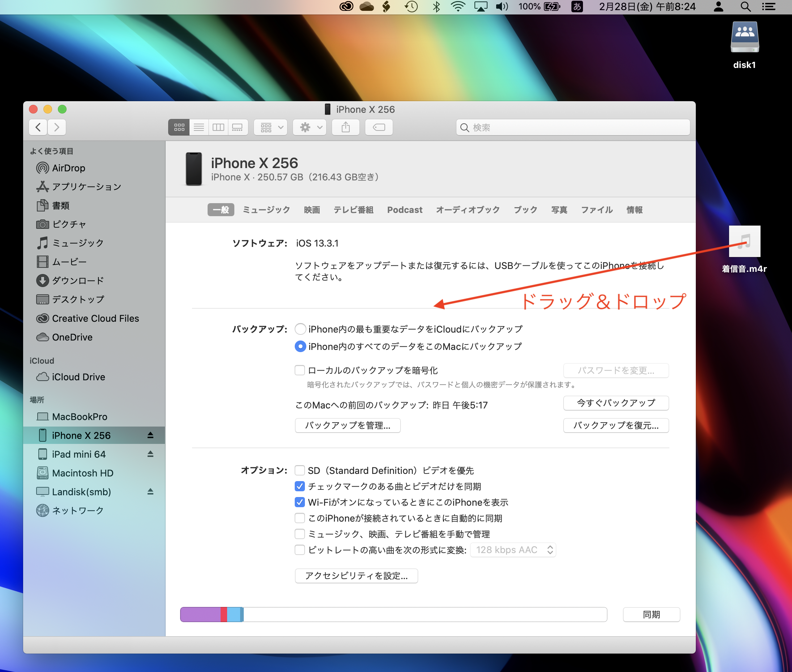Select the 一般 tab
The image size is (792, 672).
[221, 210]
